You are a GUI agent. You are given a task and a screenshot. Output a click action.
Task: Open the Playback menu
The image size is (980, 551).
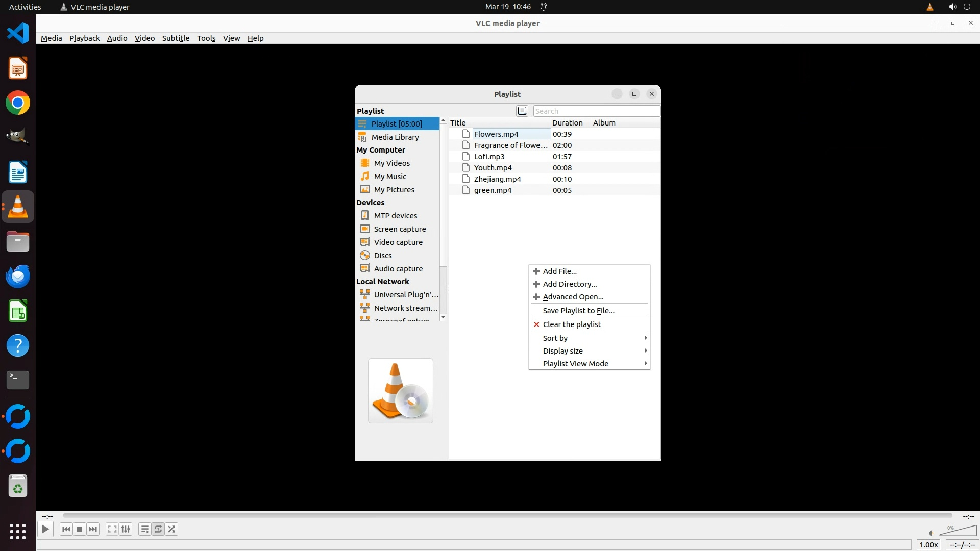(x=84, y=38)
